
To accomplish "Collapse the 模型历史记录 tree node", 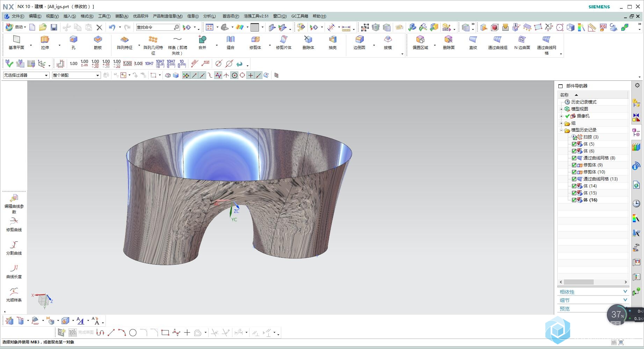I will pyautogui.click(x=562, y=130).
